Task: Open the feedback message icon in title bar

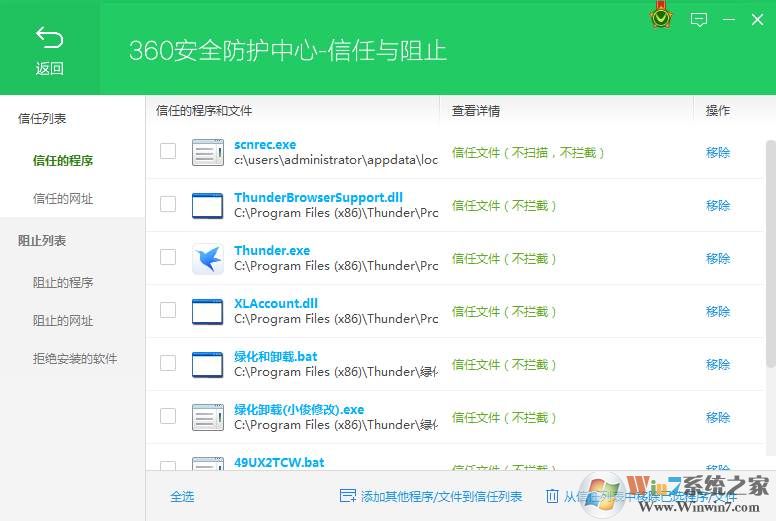Action: point(699,19)
